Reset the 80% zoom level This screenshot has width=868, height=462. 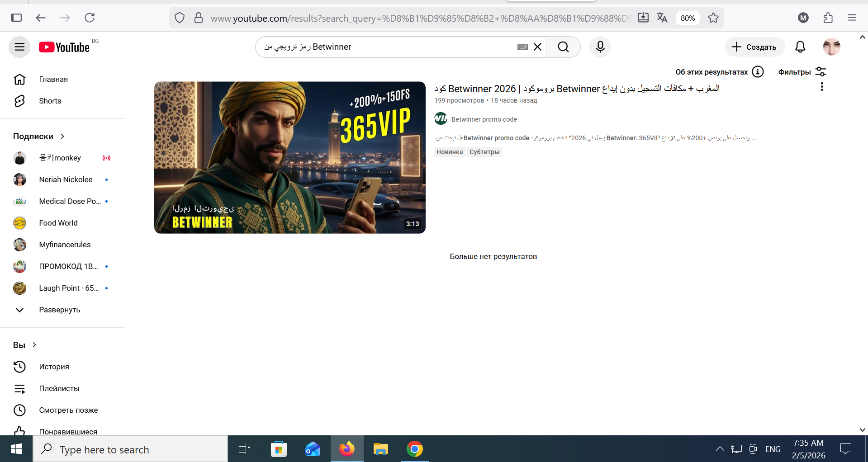click(688, 18)
